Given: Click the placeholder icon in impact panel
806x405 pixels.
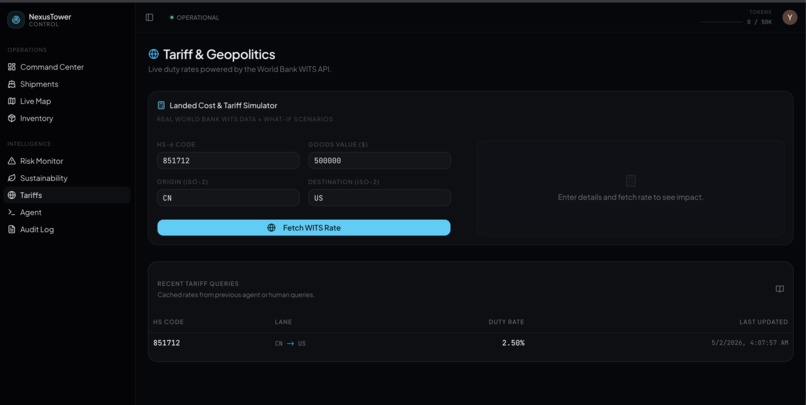Looking at the screenshot, I should pos(631,180).
